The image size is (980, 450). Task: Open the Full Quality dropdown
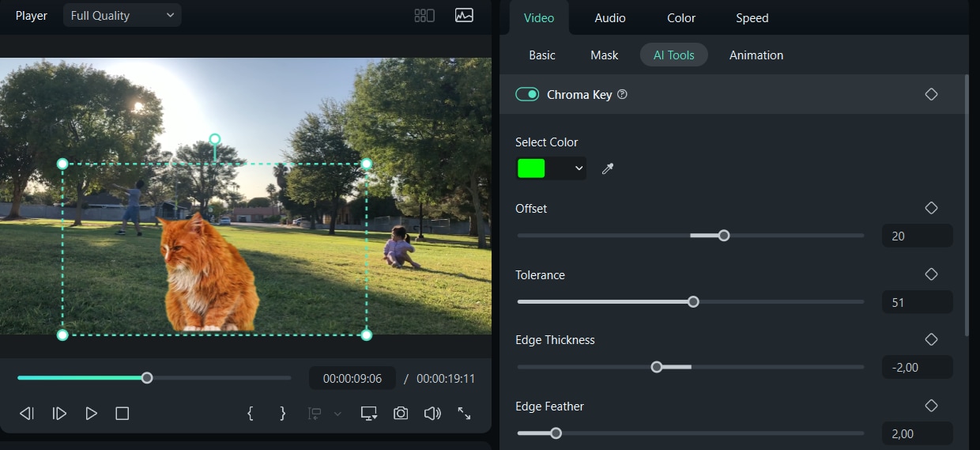click(122, 15)
